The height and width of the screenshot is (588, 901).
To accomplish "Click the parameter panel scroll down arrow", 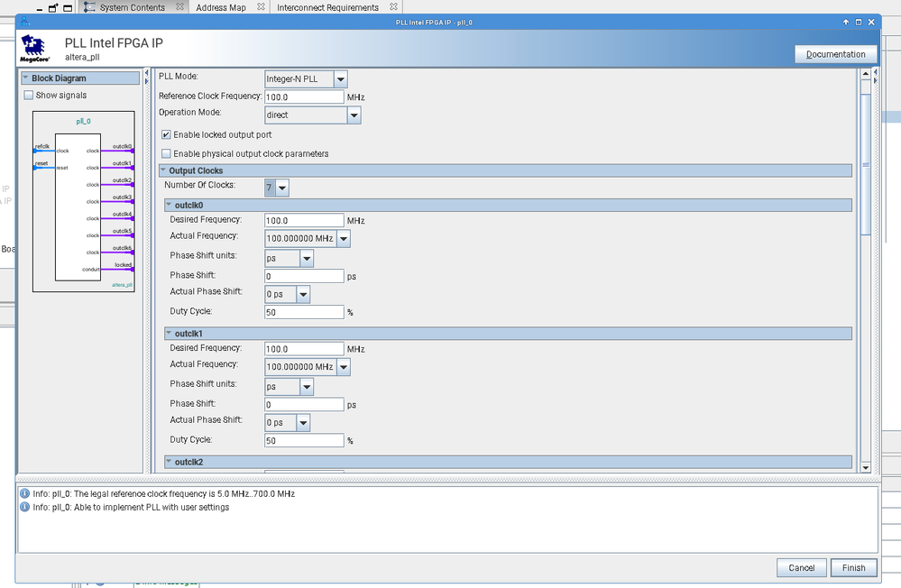I will [866, 468].
